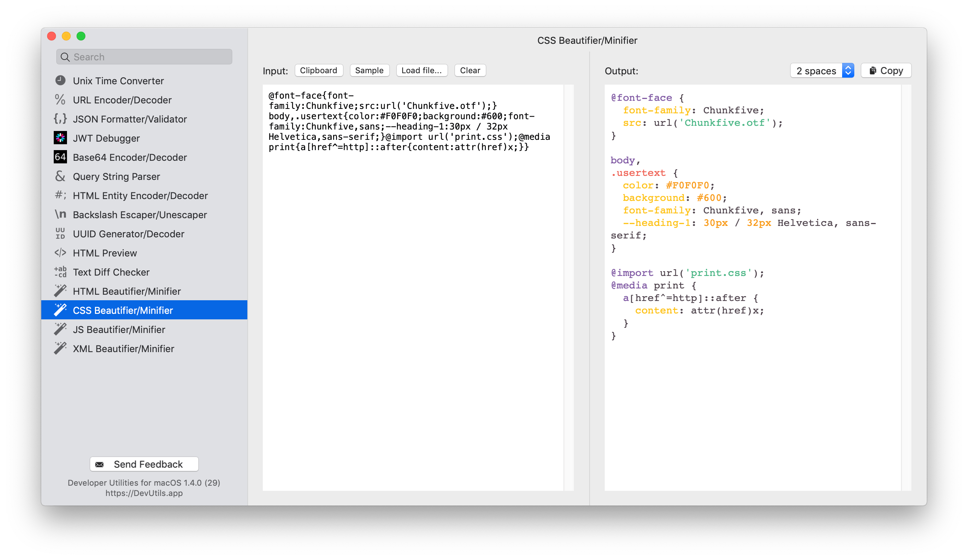Image resolution: width=968 pixels, height=560 pixels.
Task: Select the Base64 '64' icon
Action: click(x=60, y=157)
